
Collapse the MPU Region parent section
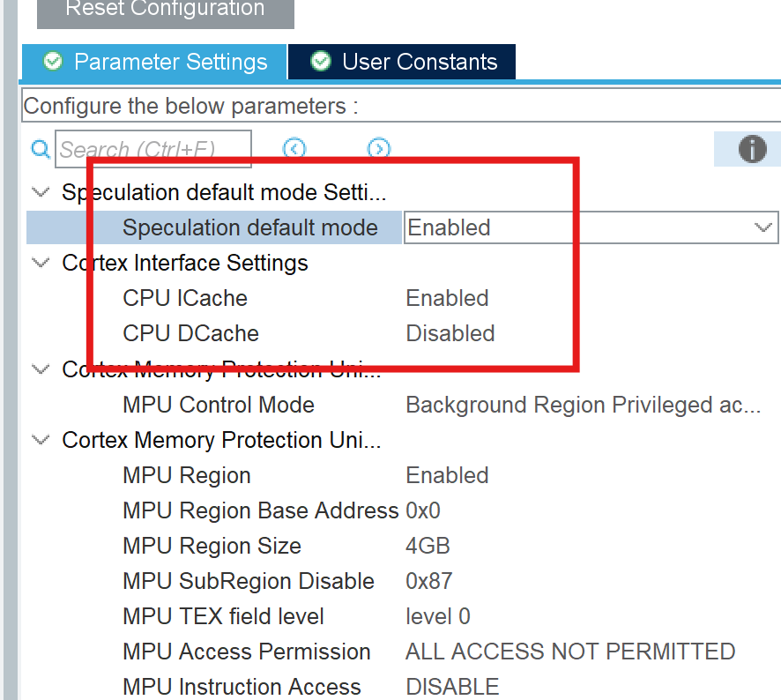[x=41, y=440]
